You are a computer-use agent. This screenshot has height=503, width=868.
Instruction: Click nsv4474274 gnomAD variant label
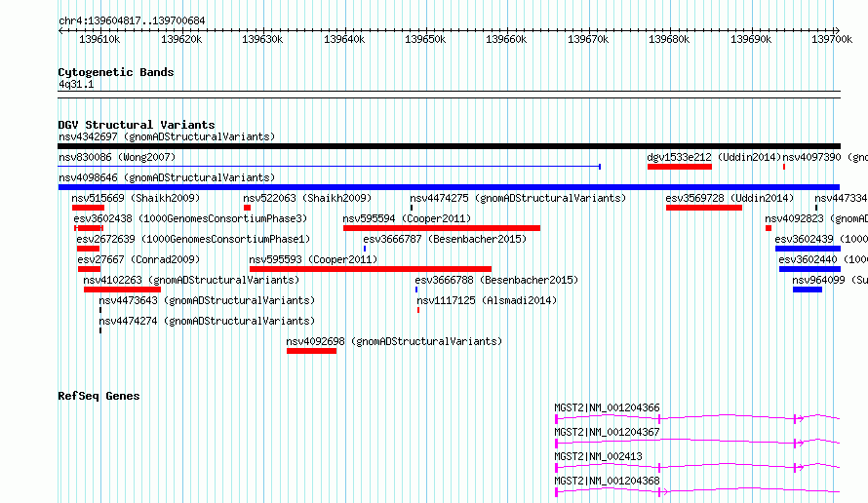pyautogui.click(x=207, y=321)
